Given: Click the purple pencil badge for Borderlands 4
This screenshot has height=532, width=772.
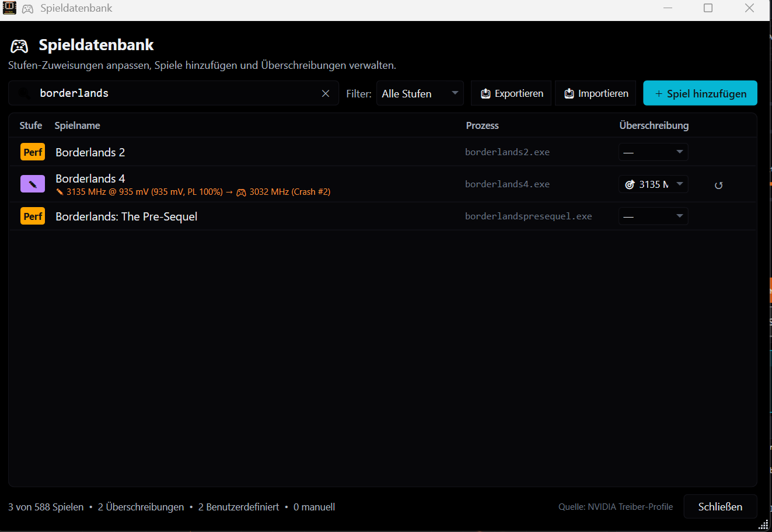Looking at the screenshot, I should coord(32,183).
